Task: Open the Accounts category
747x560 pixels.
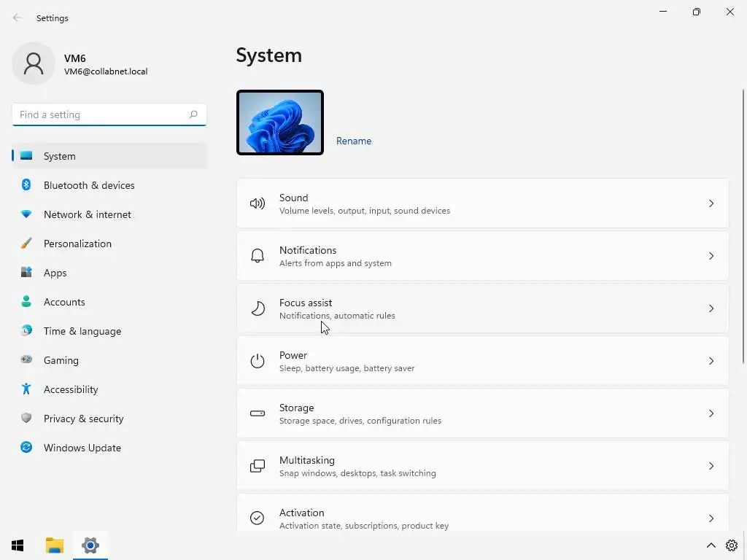Action: [64, 302]
